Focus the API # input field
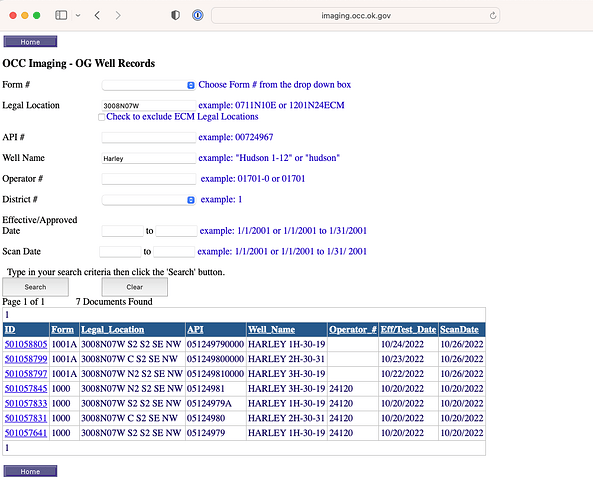593x500 pixels. tap(149, 137)
